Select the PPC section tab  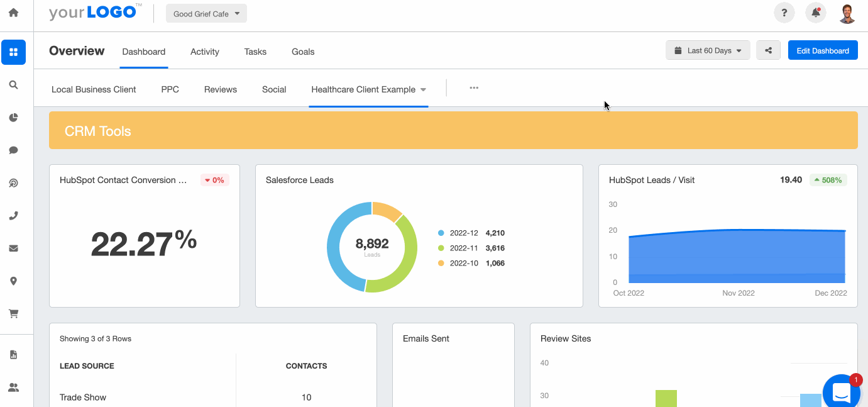[x=170, y=89]
